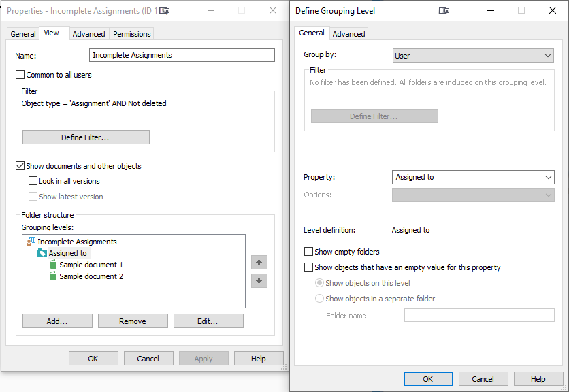This screenshot has height=392, width=569.
Task: Check Show objects that have an empty value
Action: [x=308, y=267]
